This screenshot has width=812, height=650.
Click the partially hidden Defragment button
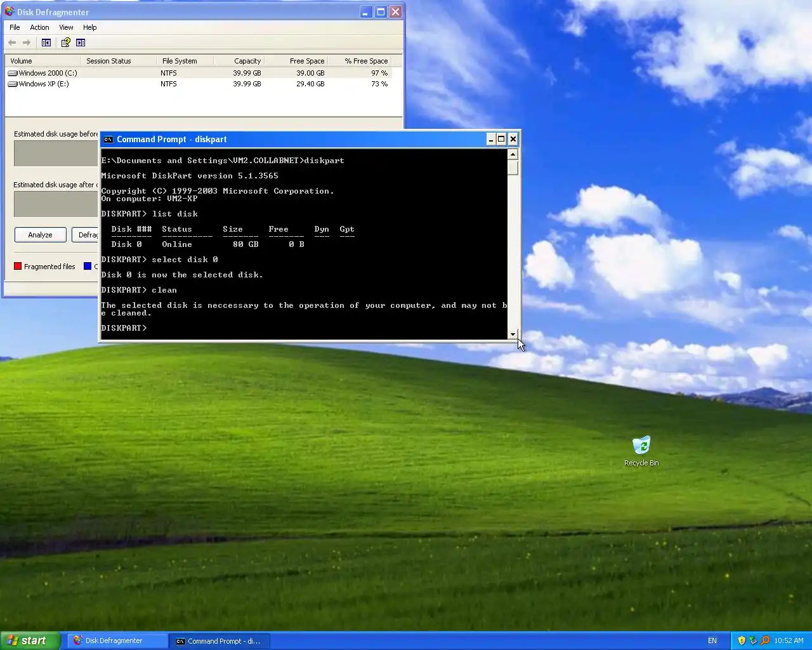pos(86,235)
